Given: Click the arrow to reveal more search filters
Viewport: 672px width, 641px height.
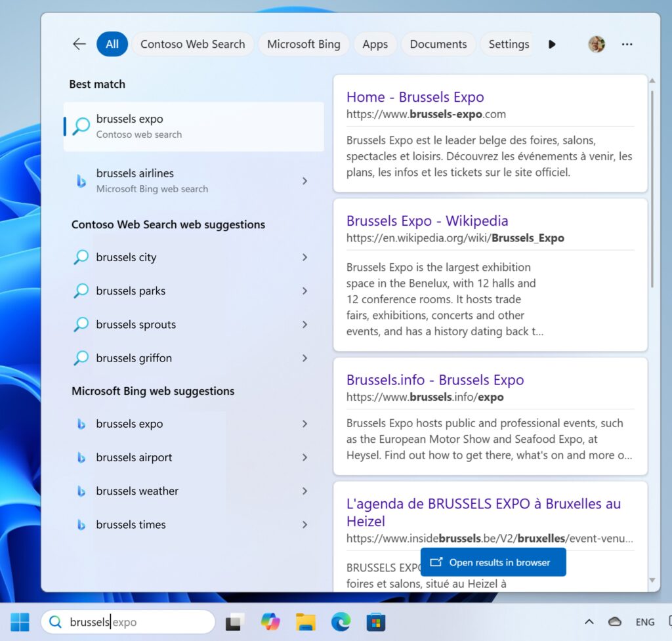Looking at the screenshot, I should pyautogui.click(x=552, y=44).
